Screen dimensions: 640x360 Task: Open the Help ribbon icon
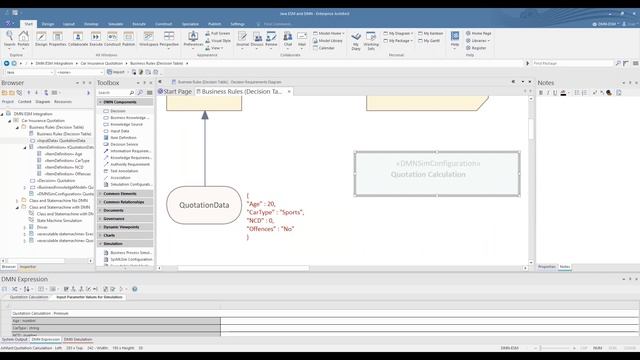click(455, 39)
